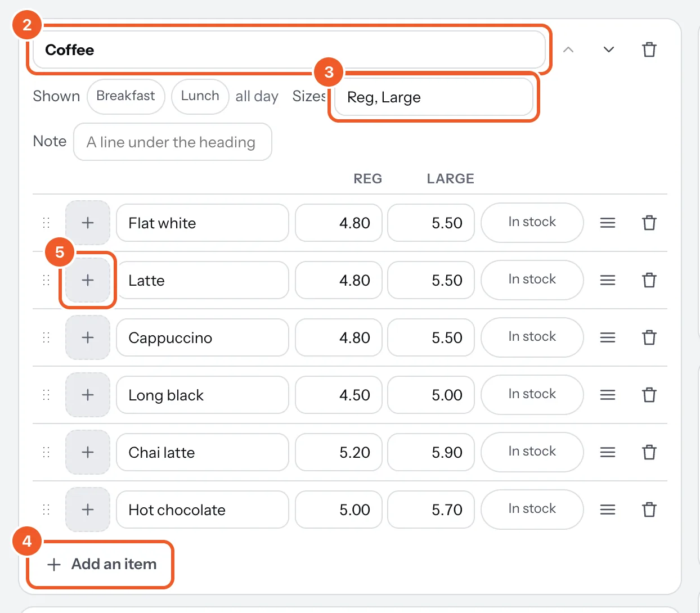Edit Long black Large price 5.00

(x=431, y=395)
